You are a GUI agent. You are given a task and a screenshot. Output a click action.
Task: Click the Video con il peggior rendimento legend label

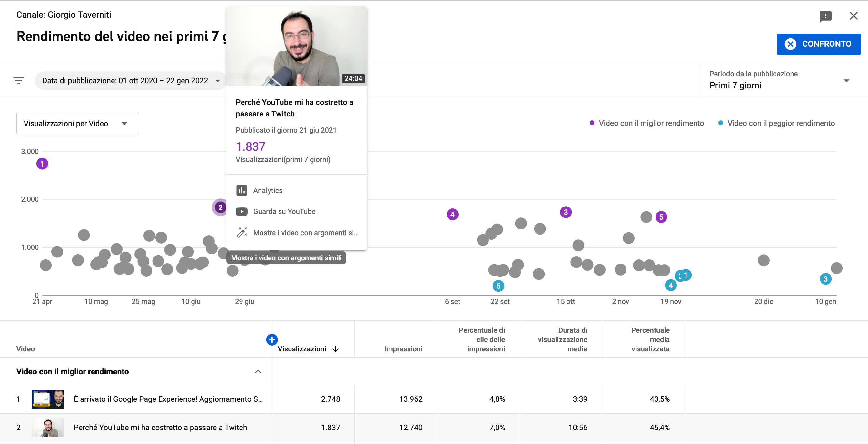781,123
